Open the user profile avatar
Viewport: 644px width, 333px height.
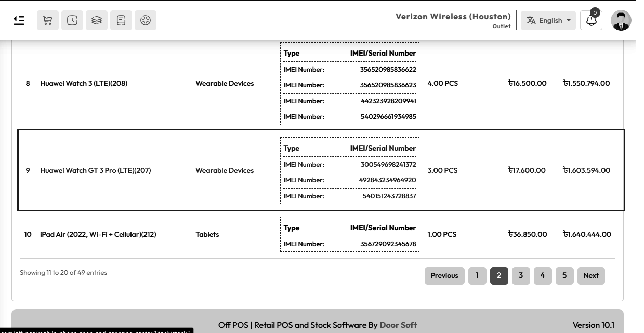(x=621, y=20)
